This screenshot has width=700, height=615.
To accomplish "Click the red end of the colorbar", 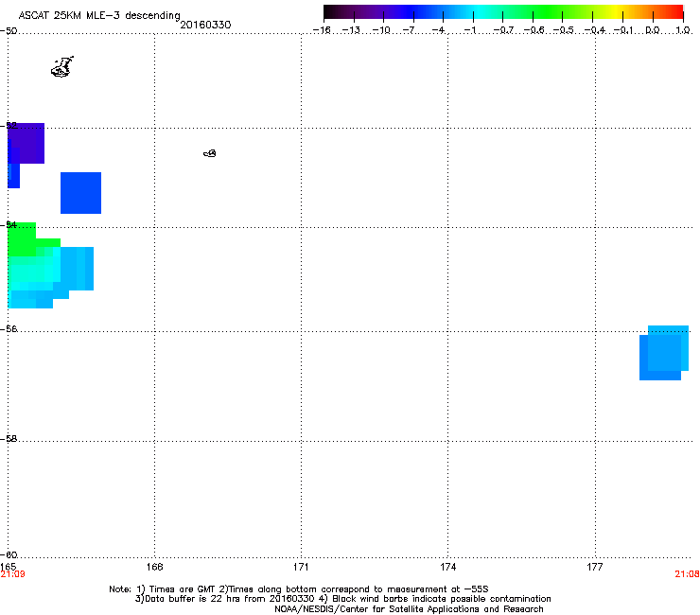I will click(x=675, y=12).
